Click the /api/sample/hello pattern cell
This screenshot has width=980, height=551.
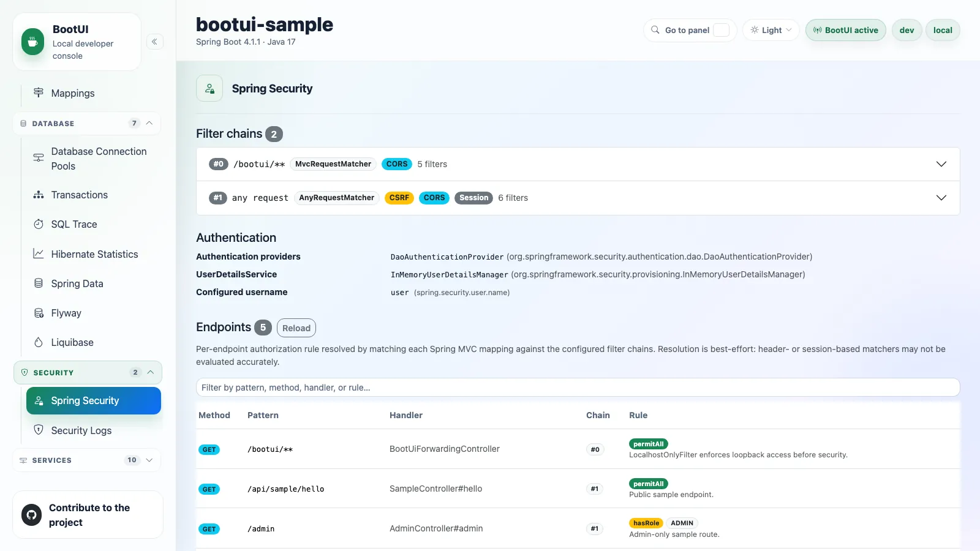286,489
